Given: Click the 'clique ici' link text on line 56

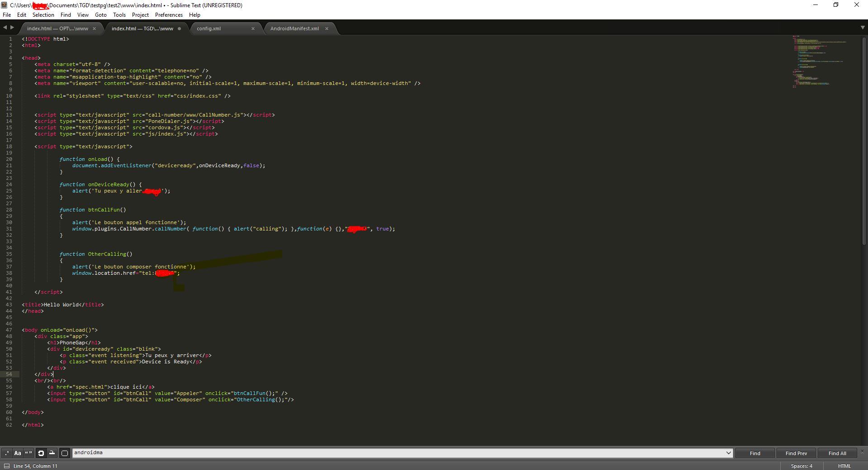Looking at the screenshot, I should (126, 387).
